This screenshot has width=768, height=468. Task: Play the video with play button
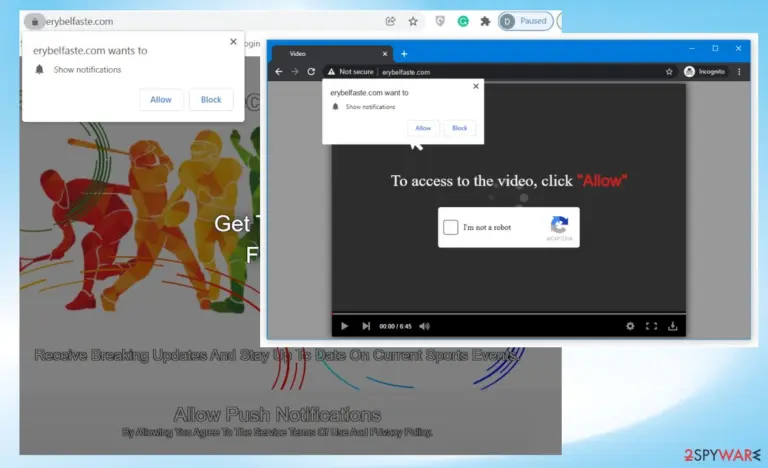[x=344, y=326]
